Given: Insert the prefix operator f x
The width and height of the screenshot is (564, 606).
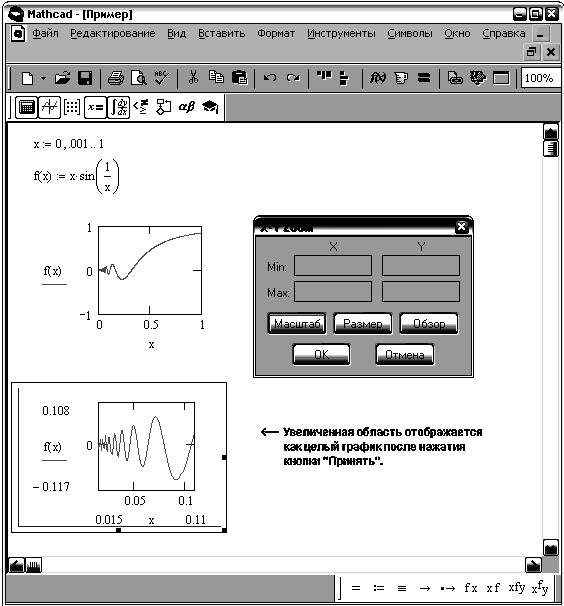Looking at the screenshot, I should click(470, 588).
